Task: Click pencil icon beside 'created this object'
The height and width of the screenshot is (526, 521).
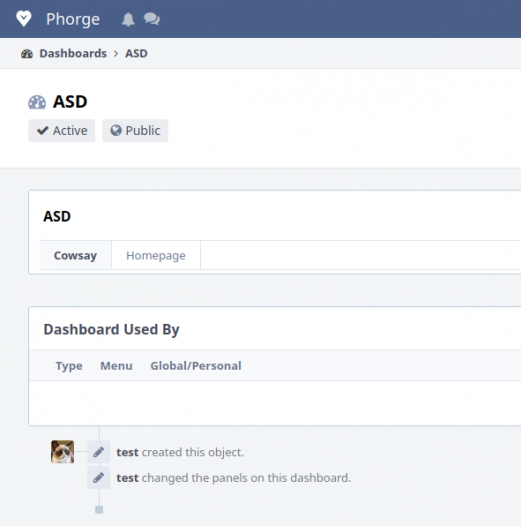Action: (99, 452)
